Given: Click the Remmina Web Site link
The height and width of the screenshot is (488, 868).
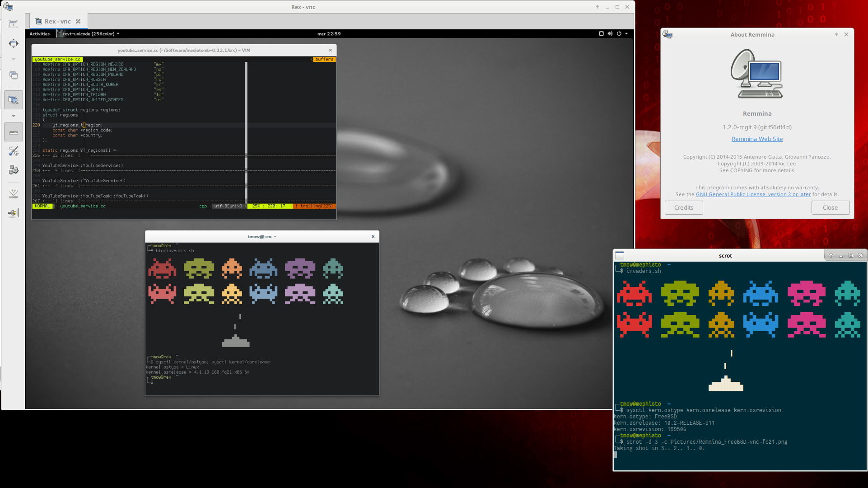Looking at the screenshot, I should (757, 138).
